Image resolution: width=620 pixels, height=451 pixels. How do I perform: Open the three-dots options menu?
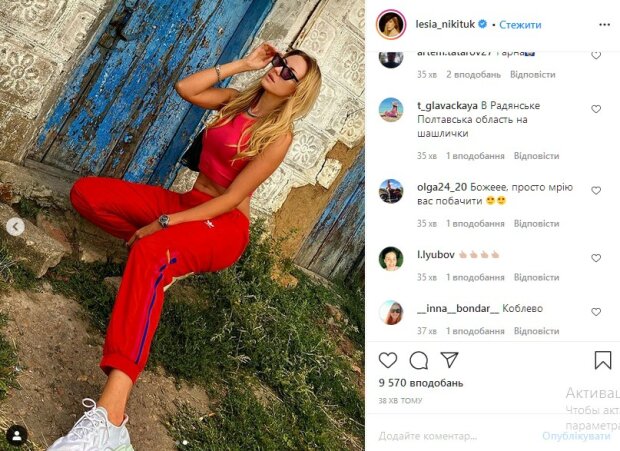click(604, 25)
